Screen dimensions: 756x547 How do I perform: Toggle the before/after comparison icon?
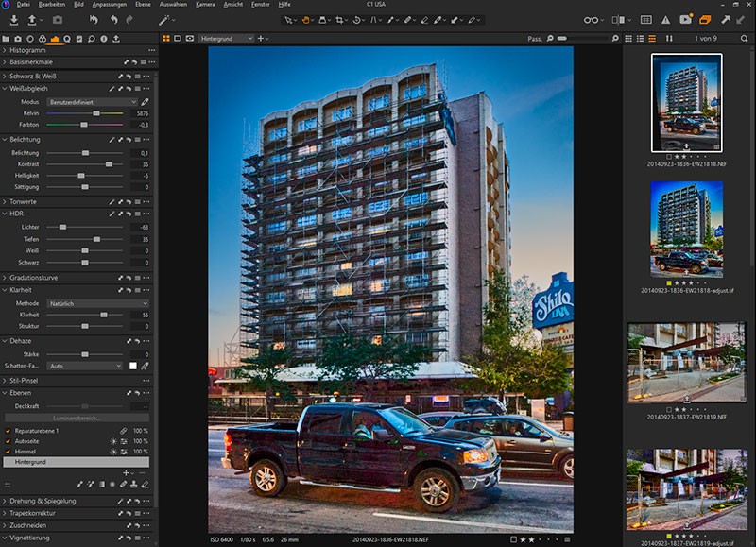point(618,20)
